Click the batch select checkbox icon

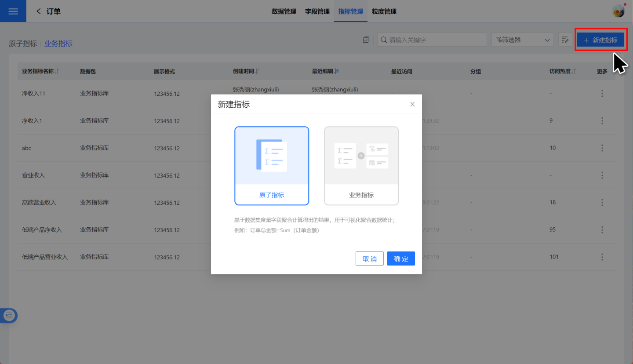click(366, 40)
